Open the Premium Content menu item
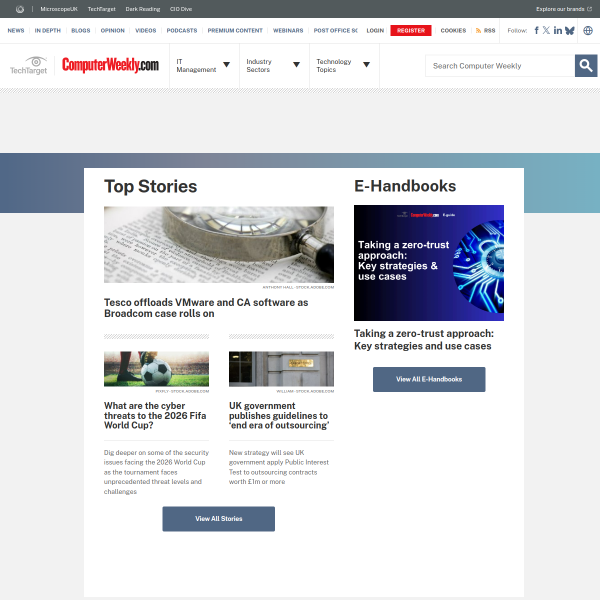 235,31
